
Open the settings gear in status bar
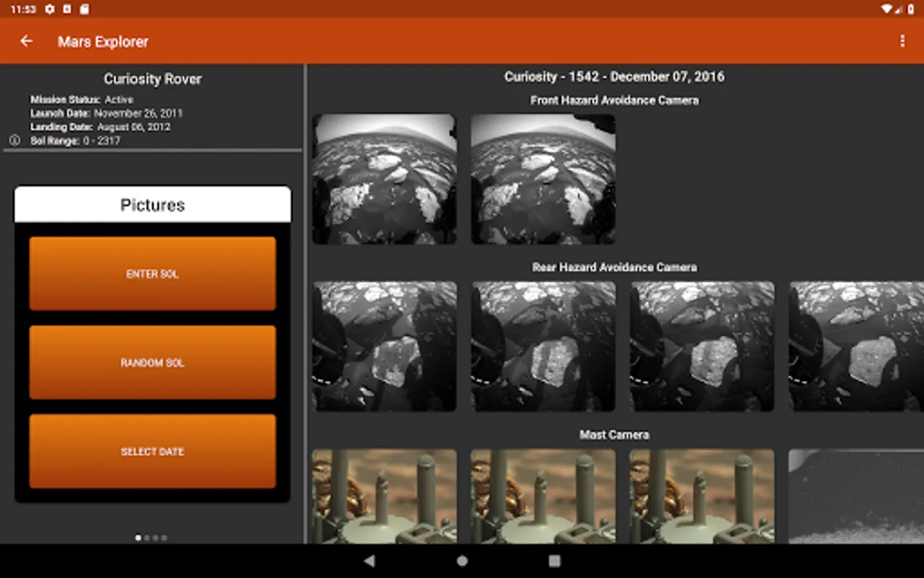(49, 9)
